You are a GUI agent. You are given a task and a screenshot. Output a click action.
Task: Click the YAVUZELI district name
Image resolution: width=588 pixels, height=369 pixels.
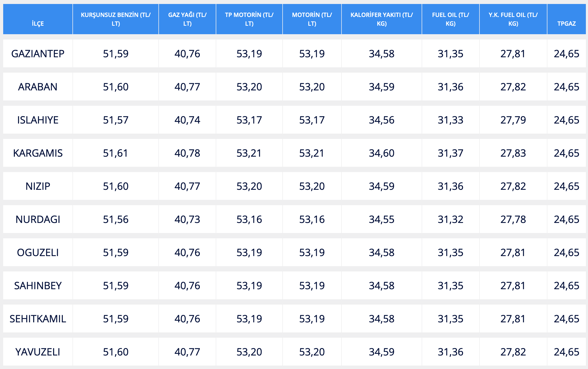38,352
